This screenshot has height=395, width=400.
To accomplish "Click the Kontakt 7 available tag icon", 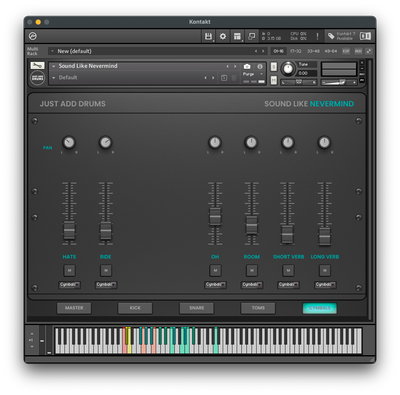I will pyautogui.click(x=331, y=36).
